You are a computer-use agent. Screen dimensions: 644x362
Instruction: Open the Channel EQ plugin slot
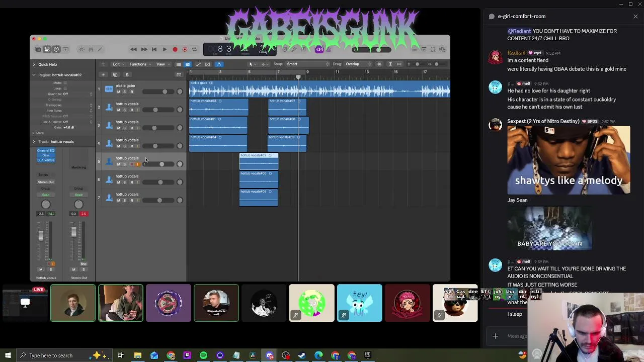(45, 151)
